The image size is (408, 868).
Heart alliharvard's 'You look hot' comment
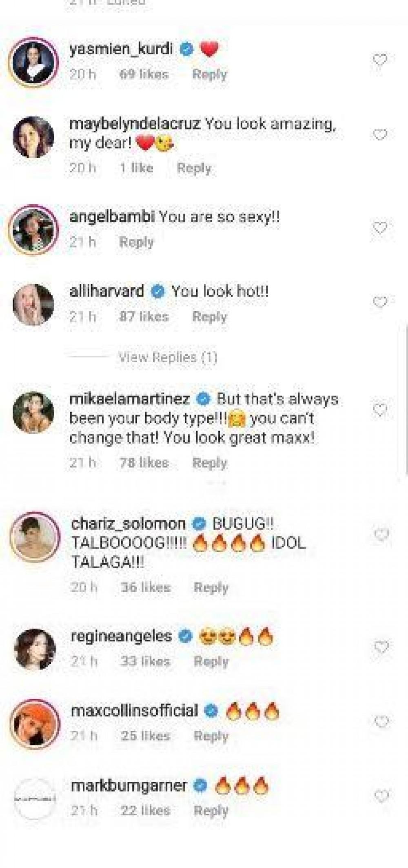click(x=380, y=302)
